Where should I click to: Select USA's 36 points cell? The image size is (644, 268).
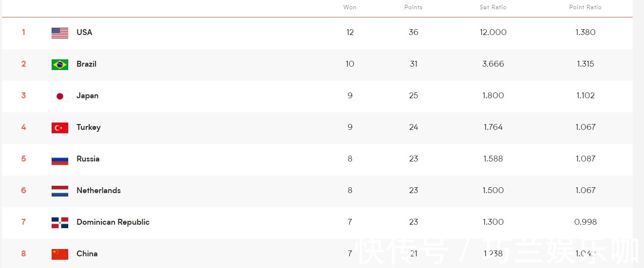click(414, 32)
